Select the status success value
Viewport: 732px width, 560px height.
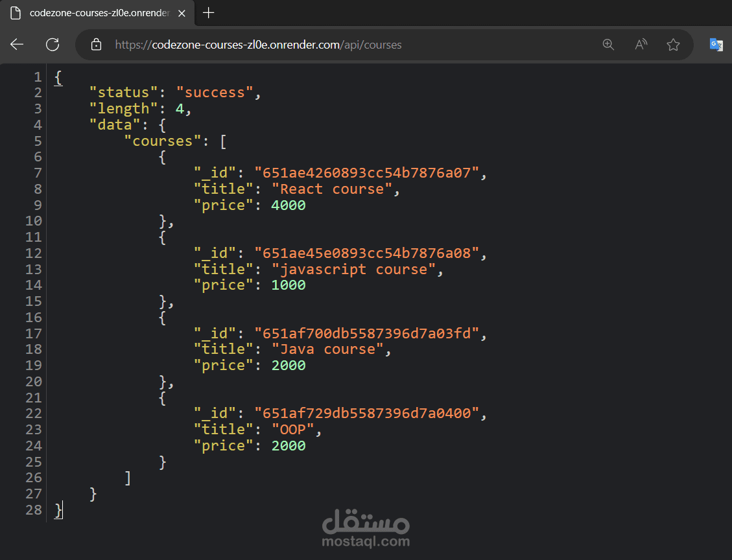(x=213, y=91)
